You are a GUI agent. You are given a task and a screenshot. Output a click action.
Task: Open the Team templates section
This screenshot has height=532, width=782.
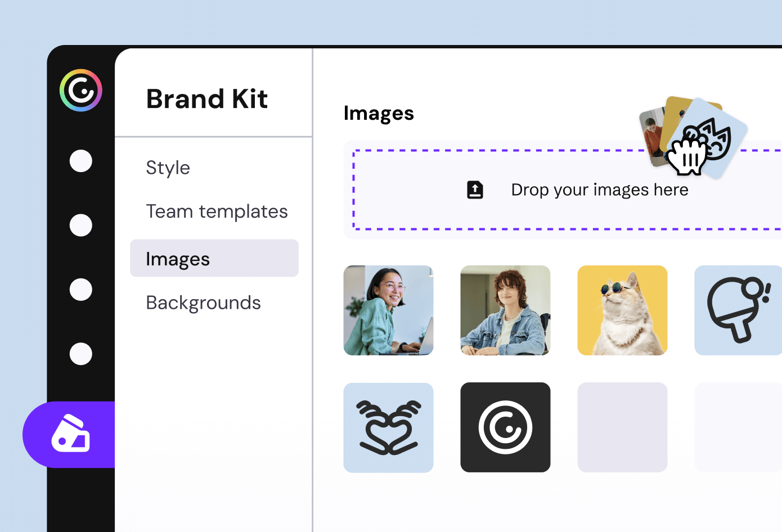pos(217,211)
